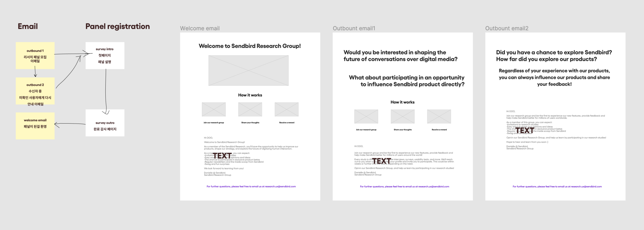Select the "Panel registration" section heading
This screenshot has height=230, width=644.
(x=117, y=26)
